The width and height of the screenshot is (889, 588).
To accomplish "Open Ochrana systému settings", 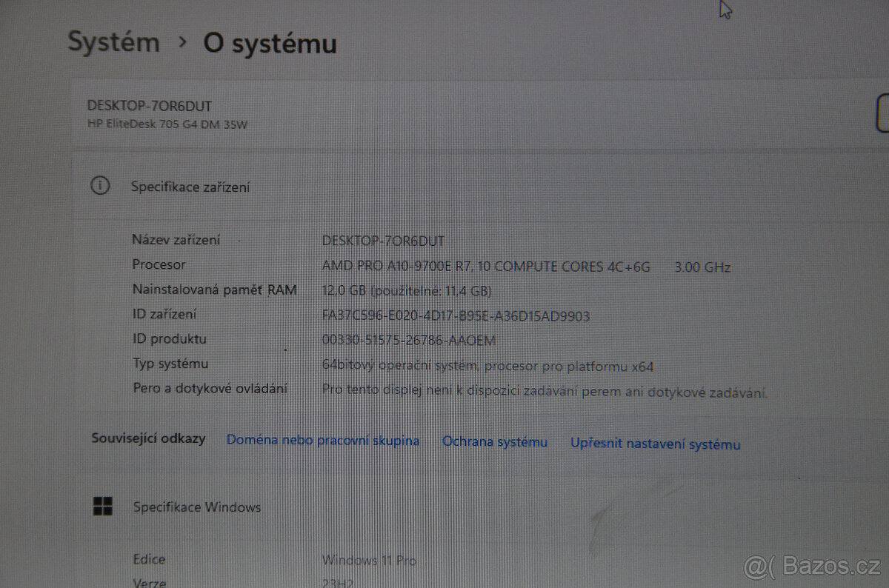I will point(495,441).
